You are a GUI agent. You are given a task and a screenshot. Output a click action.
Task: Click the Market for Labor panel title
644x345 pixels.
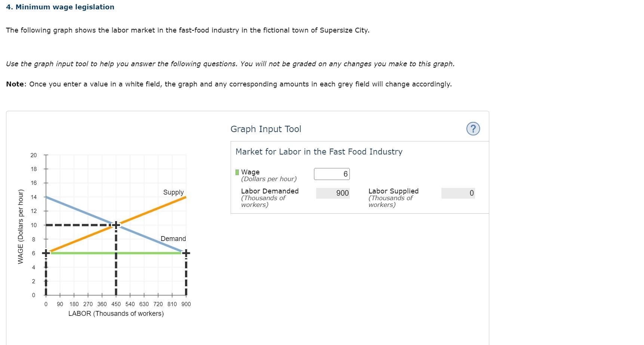pyautogui.click(x=318, y=152)
